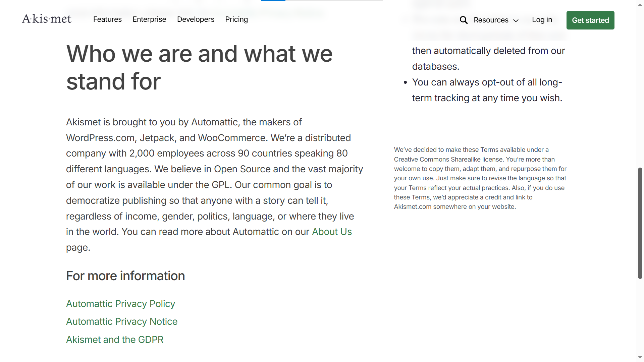The width and height of the screenshot is (644, 362).
Task: Expand the Resources dropdown chevron
Action: [516, 21]
